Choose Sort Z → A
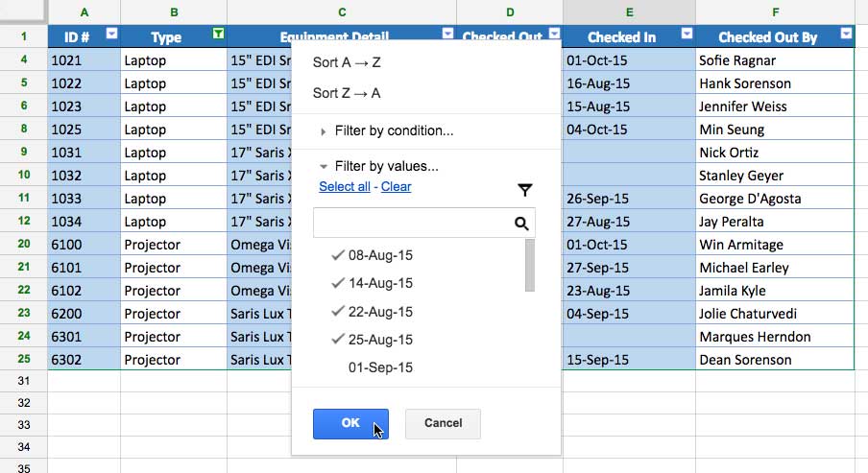Viewport: 868px width, 473px height. (x=347, y=93)
